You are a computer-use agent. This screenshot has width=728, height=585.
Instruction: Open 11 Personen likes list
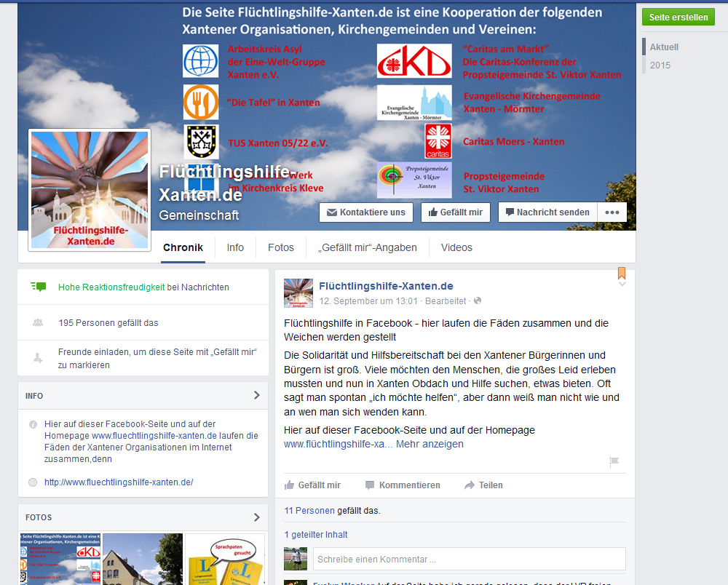click(309, 511)
